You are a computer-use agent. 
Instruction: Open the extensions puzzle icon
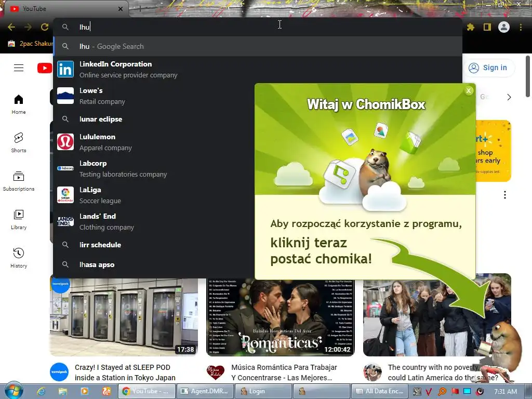click(471, 27)
